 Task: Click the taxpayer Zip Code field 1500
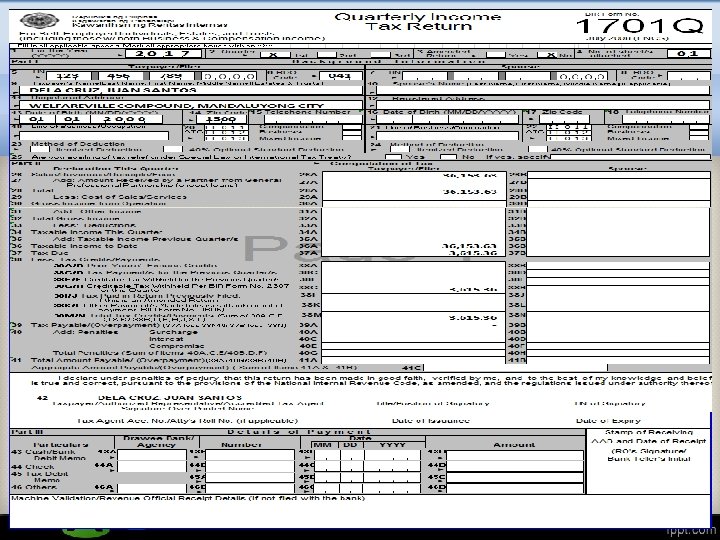[221, 119]
